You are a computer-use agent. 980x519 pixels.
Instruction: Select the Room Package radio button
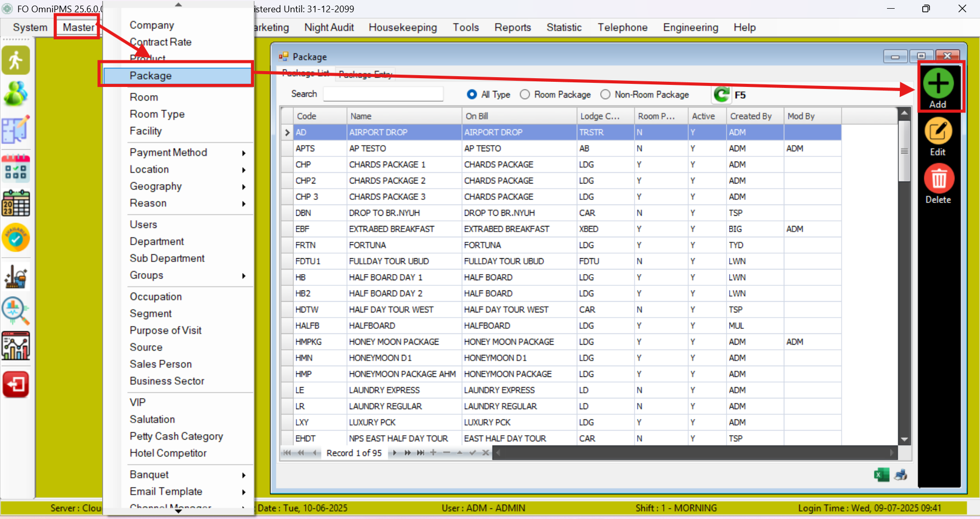(x=525, y=95)
